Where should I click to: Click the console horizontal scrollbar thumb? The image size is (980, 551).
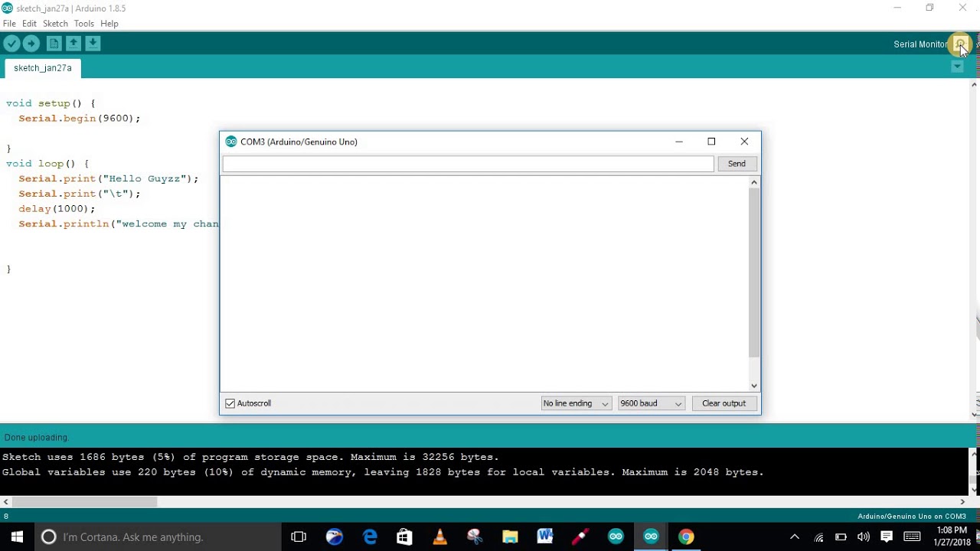85,502
